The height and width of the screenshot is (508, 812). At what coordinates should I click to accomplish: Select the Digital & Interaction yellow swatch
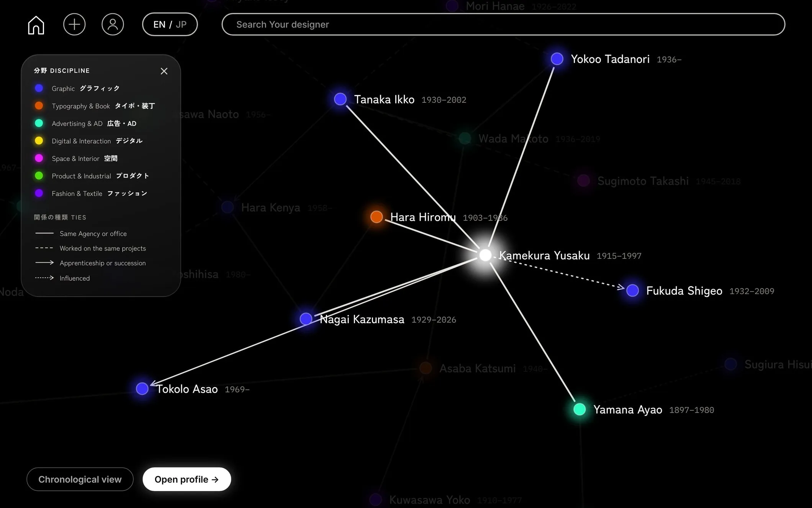tap(39, 141)
